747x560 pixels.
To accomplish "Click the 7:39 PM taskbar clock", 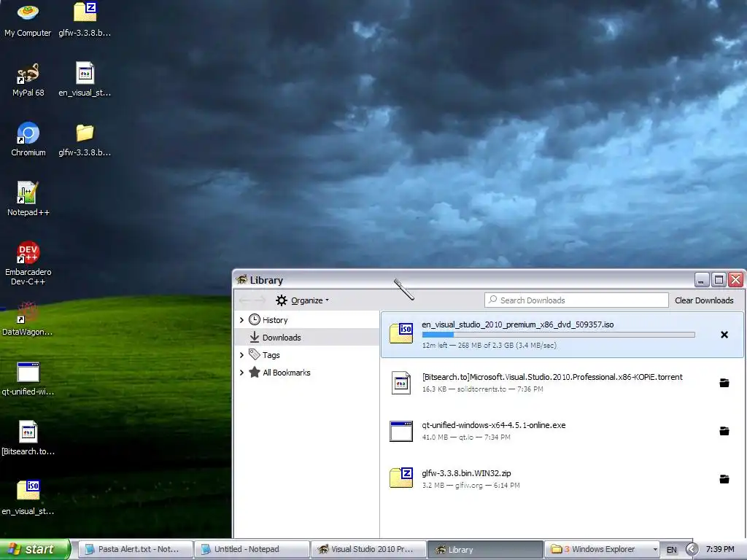I will (x=720, y=550).
